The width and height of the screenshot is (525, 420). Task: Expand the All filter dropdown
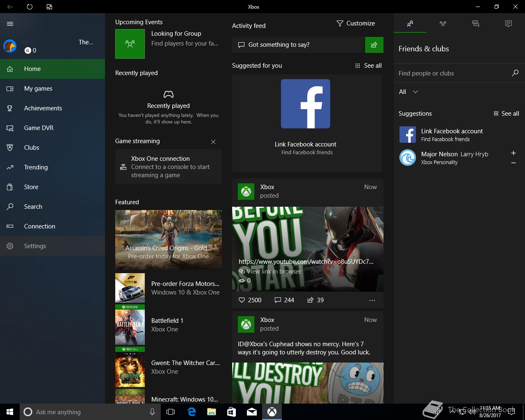pos(409,92)
